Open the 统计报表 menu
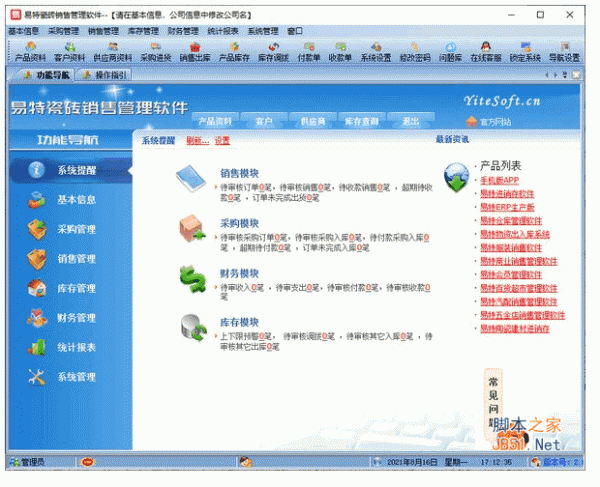This screenshot has width=600, height=487. coord(223,31)
